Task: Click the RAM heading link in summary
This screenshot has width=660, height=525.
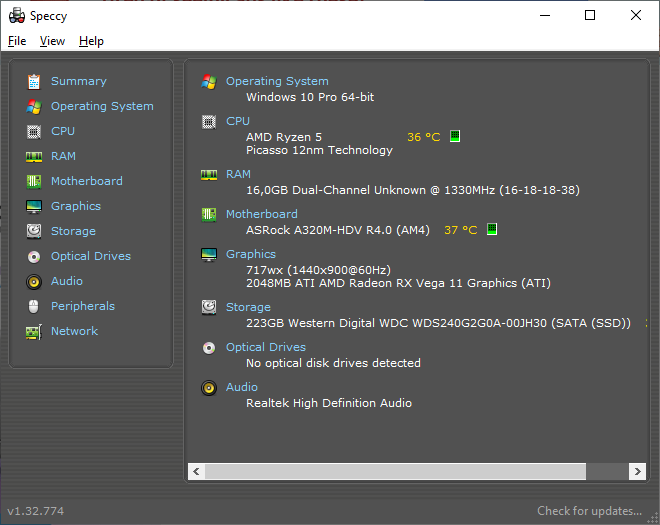Action: coord(238,174)
